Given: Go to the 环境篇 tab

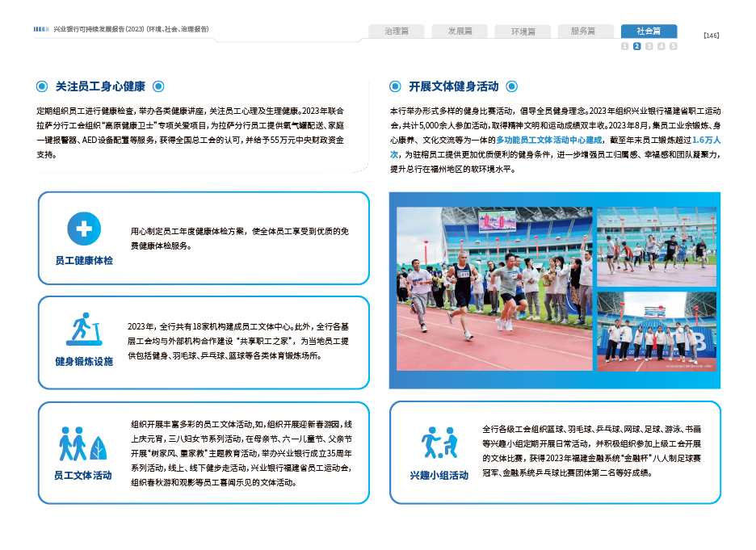Looking at the screenshot, I should [523, 31].
